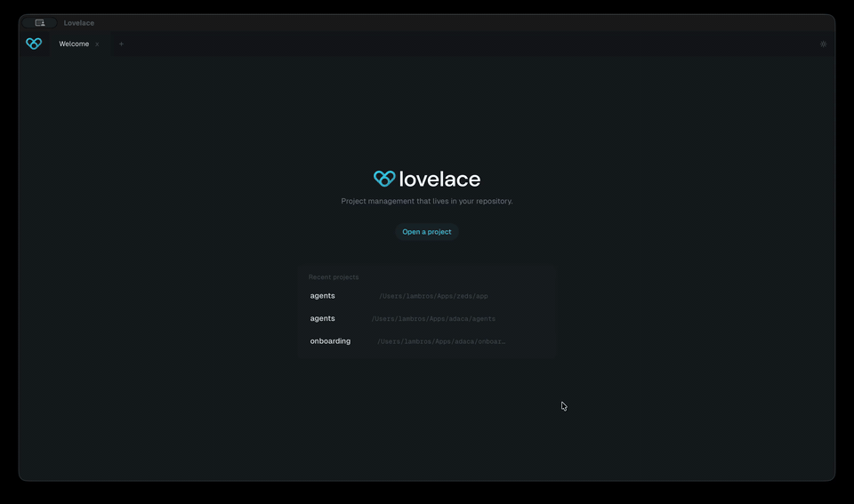Click the tagline about project management
Image resolution: width=854 pixels, height=504 pixels.
pos(426,201)
